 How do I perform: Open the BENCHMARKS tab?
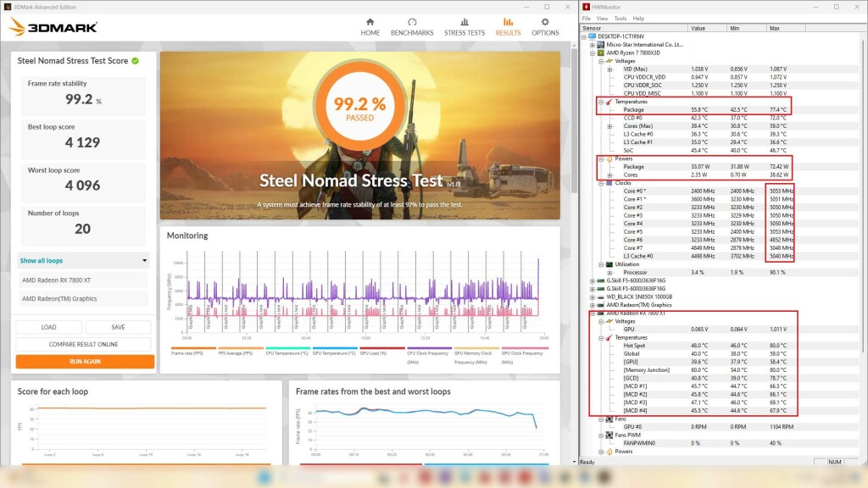point(412,26)
